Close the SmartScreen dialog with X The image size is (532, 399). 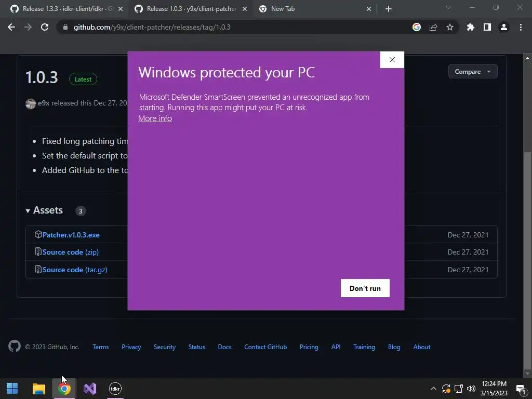[x=392, y=60]
